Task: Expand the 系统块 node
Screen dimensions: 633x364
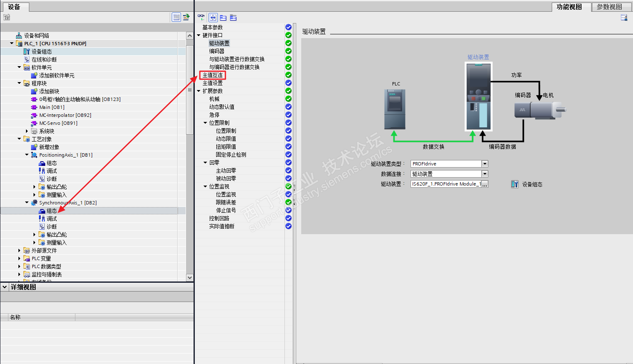Action: click(27, 131)
